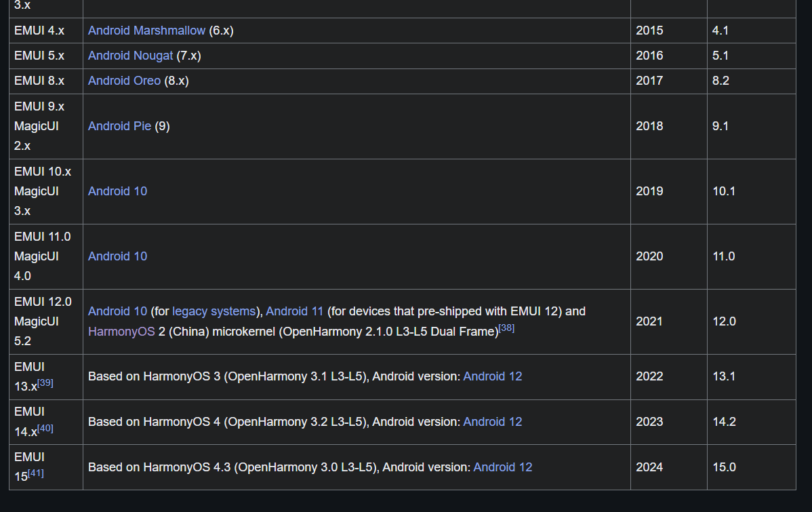Click the year 2018 cell

click(668, 126)
